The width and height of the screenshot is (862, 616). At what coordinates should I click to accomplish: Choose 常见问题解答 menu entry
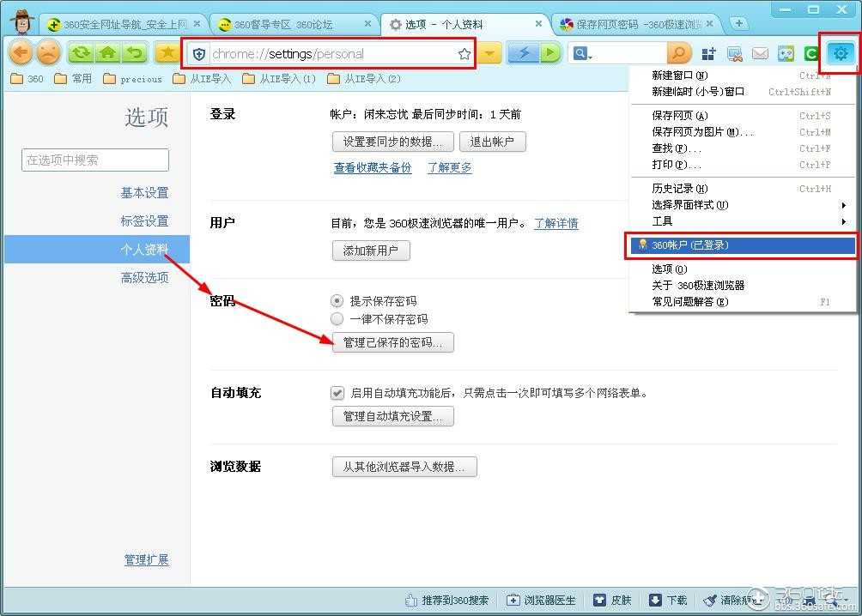coord(742,302)
